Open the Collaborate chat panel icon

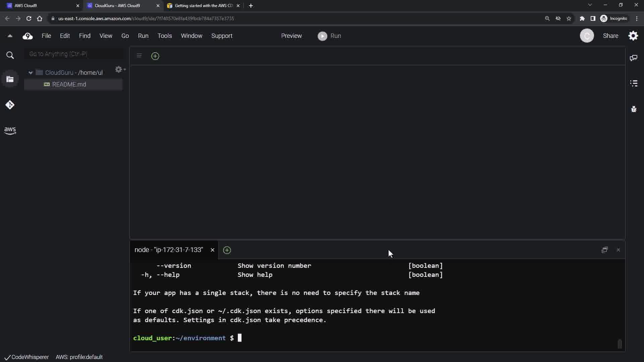point(633,58)
